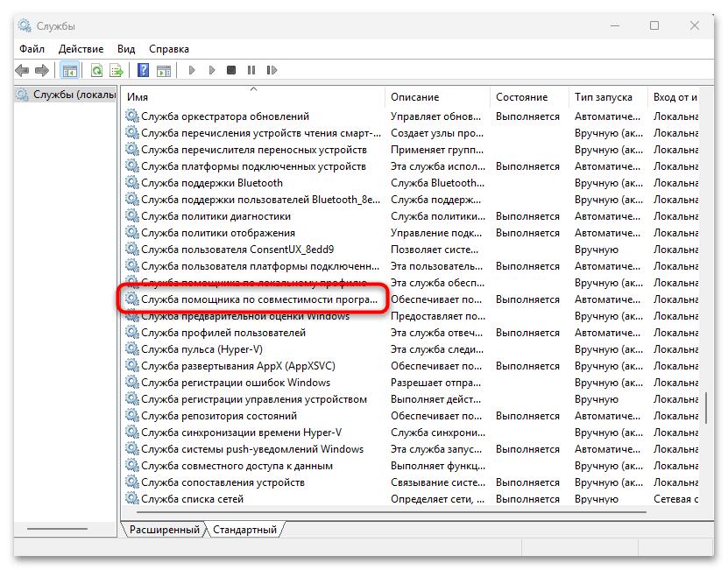Click the Export List toolbar icon
Viewport: 728px width, 570px height.
pos(115,70)
